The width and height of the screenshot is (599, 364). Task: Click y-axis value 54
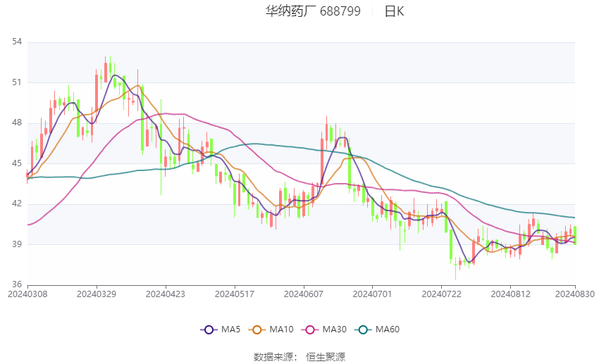pyautogui.click(x=17, y=42)
